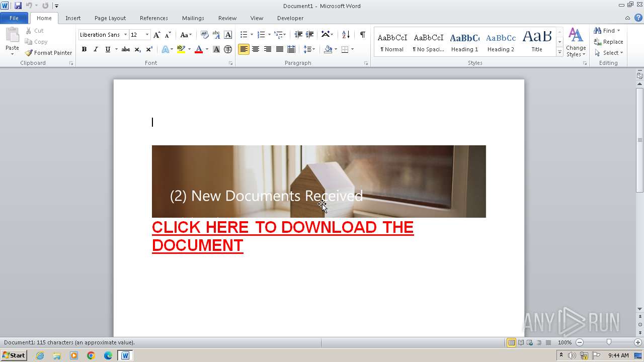Open the Line Spacing dropdown
This screenshot has width=644, height=362.
pos(309,49)
